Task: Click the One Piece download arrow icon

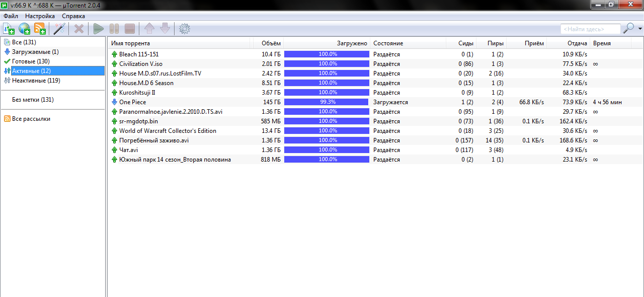Action: [114, 102]
